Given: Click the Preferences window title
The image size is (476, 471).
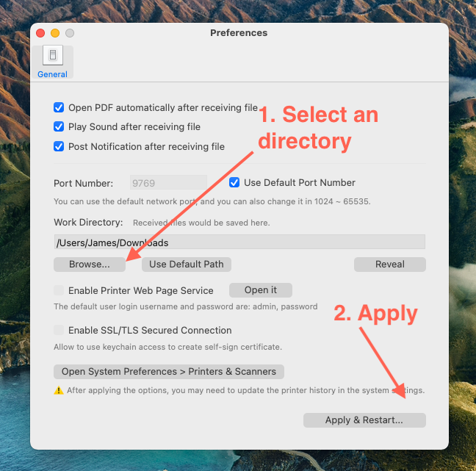Looking at the screenshot, I should (239, 33).
